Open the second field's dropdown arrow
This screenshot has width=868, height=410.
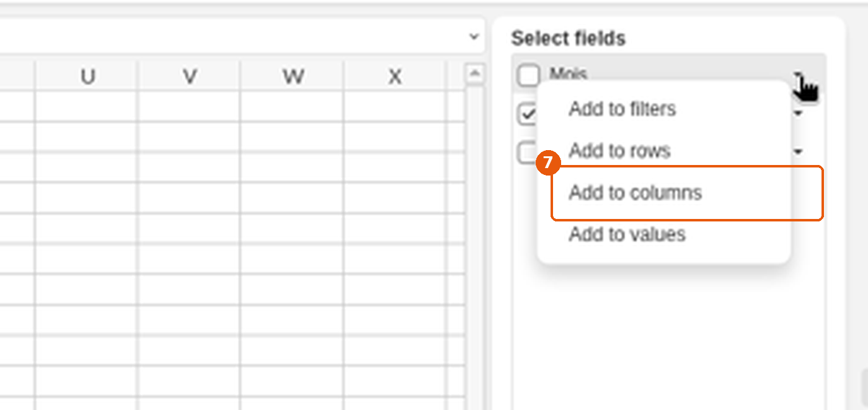tap(799, 114)
